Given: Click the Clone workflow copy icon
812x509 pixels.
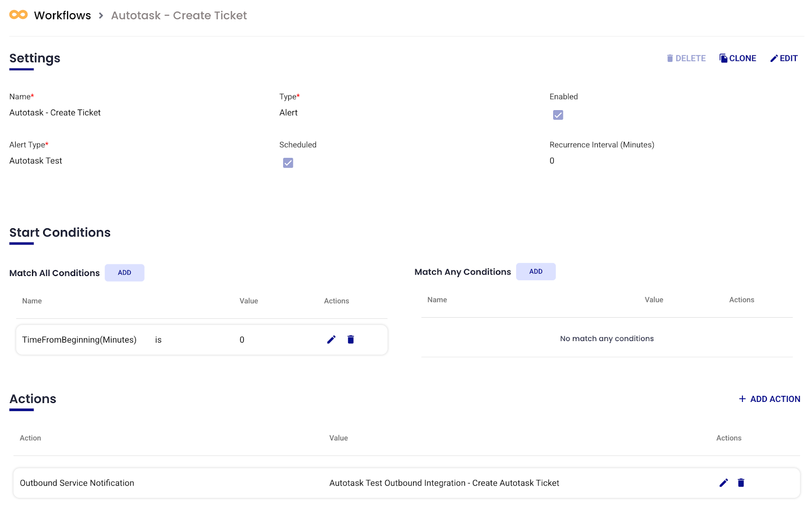Looking at the screenshot, I should pyautogui.click(x=723, y=58).
